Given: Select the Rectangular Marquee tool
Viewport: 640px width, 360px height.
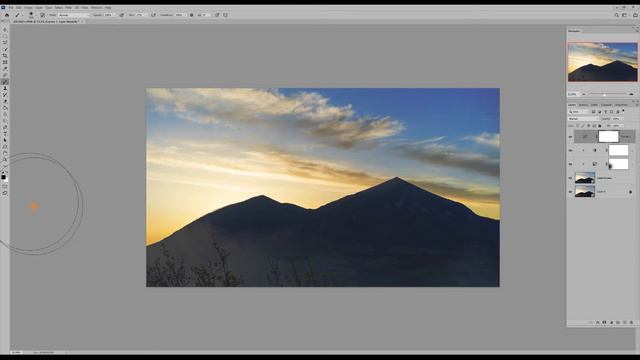Looking at the screenshot, I should (x=5, y=36).
